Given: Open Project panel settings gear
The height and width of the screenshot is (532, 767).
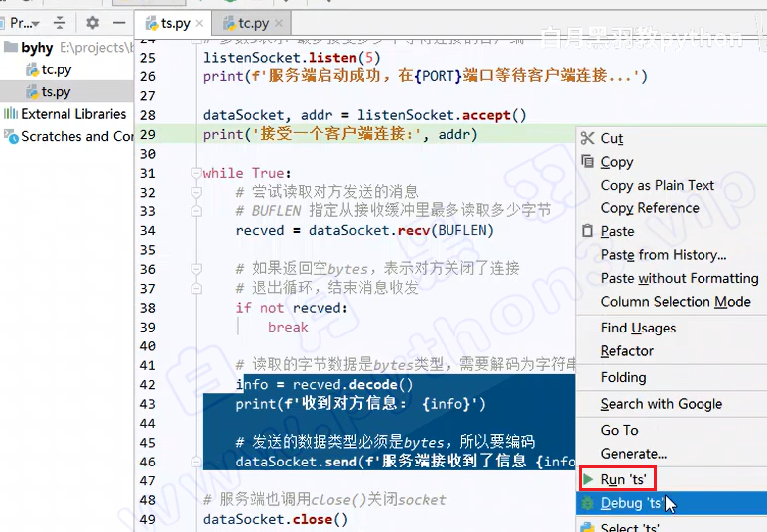Looking at the screenshot, I should [92, 23].
